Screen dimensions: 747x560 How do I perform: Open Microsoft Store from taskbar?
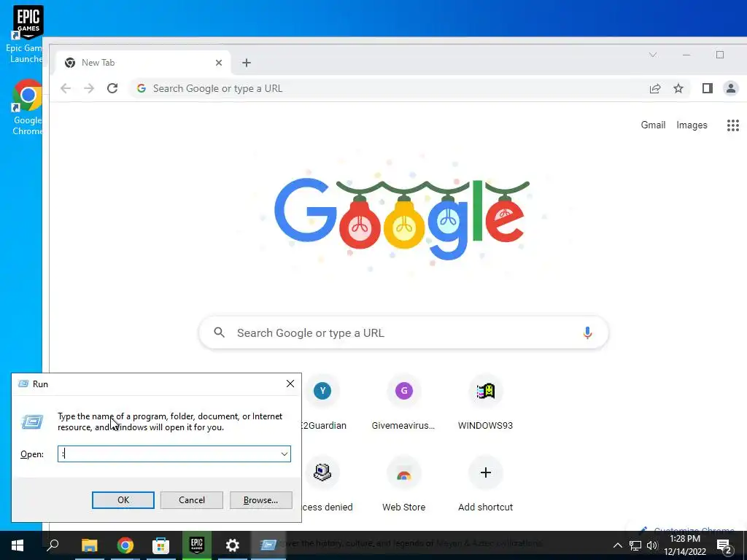[x=161, y=545]
